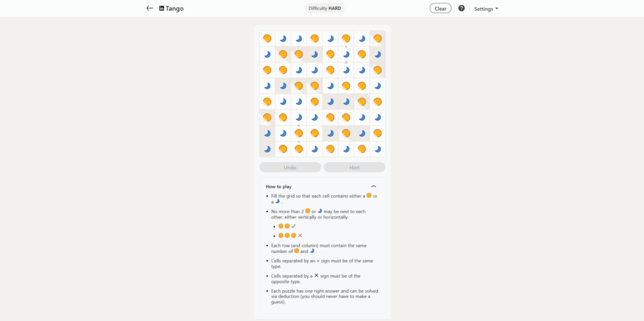Click the green checkmark in the valid example
644x321 pixels.
294,226
